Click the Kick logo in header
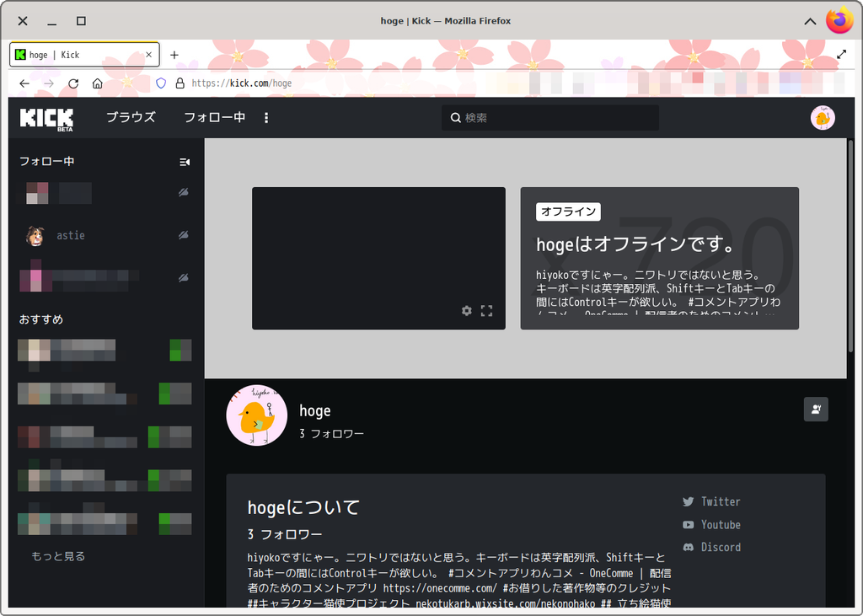The width and height of the screenshot is (863, 616). click(46, 118)
